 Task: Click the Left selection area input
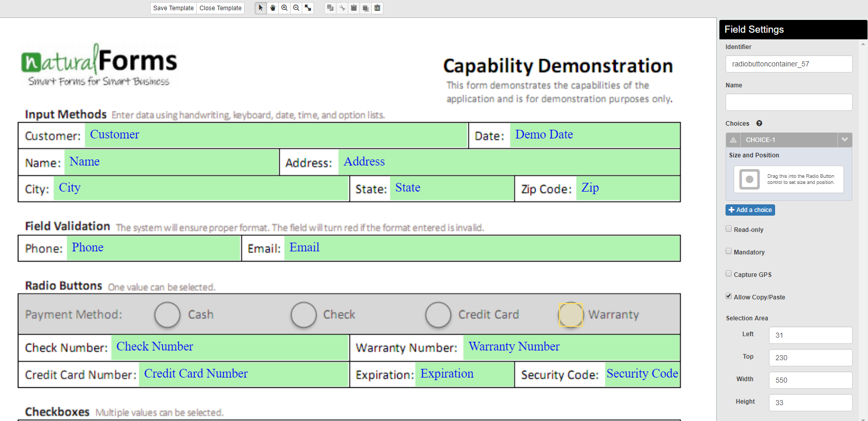pos(810,335)
